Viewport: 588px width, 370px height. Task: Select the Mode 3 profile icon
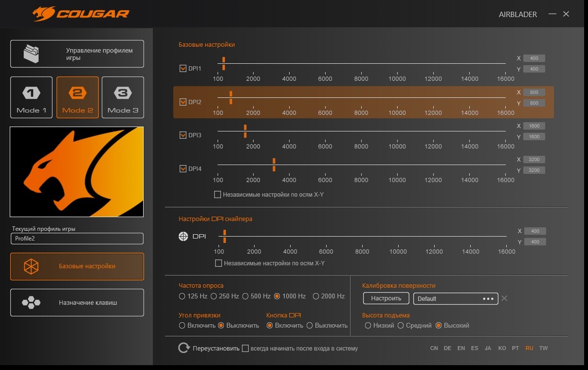pyautogui.click(x=123, y=93)
